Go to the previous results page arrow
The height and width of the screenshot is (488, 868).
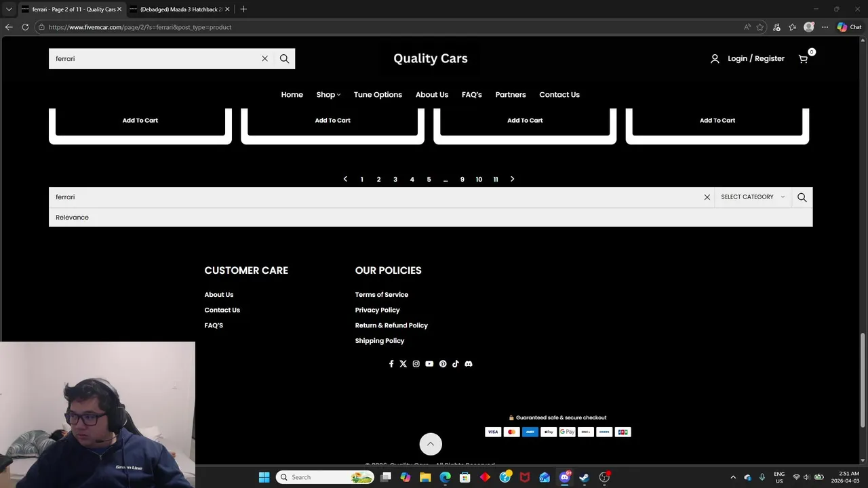coord(345,179)
